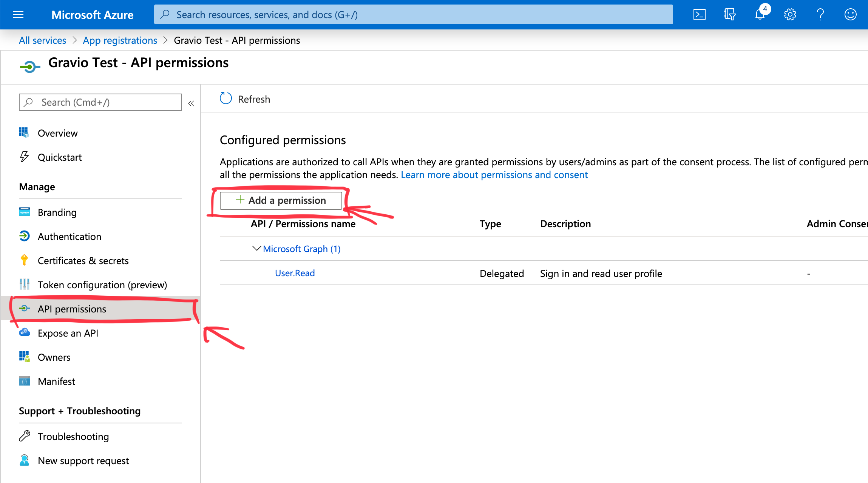Select the API permissions menu item
This screenshot has height=483, width=868.
101,308
